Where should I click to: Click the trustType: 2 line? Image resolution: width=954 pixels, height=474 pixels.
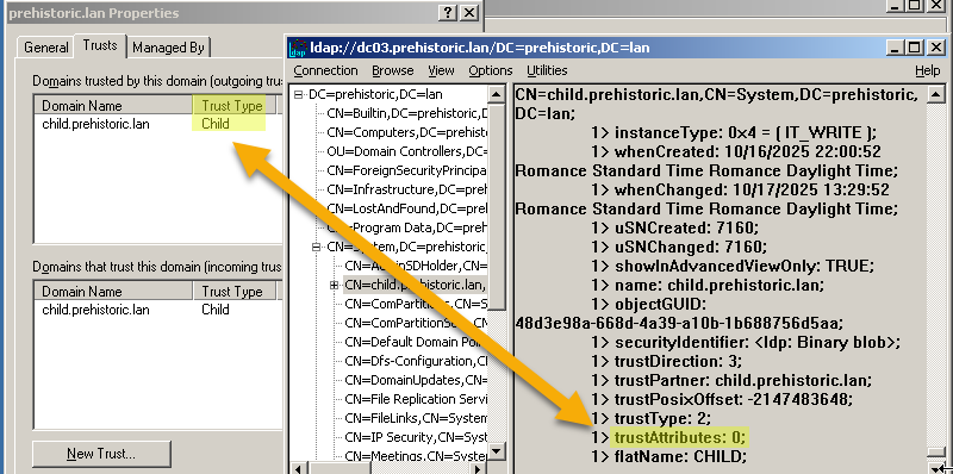tap(652, 418)
